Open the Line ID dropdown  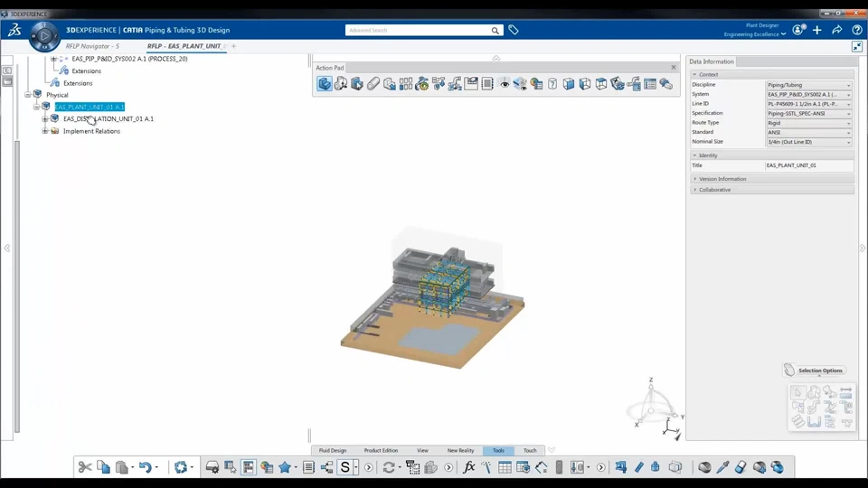(x=808, y=104)
